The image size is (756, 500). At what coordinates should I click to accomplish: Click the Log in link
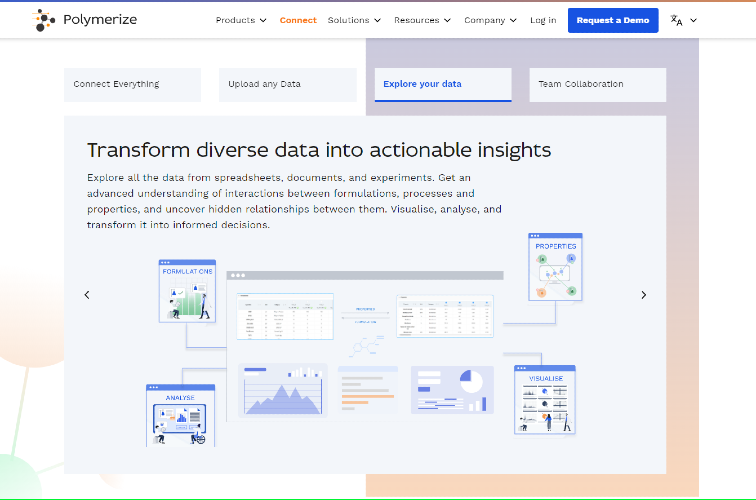pos(543,20)
